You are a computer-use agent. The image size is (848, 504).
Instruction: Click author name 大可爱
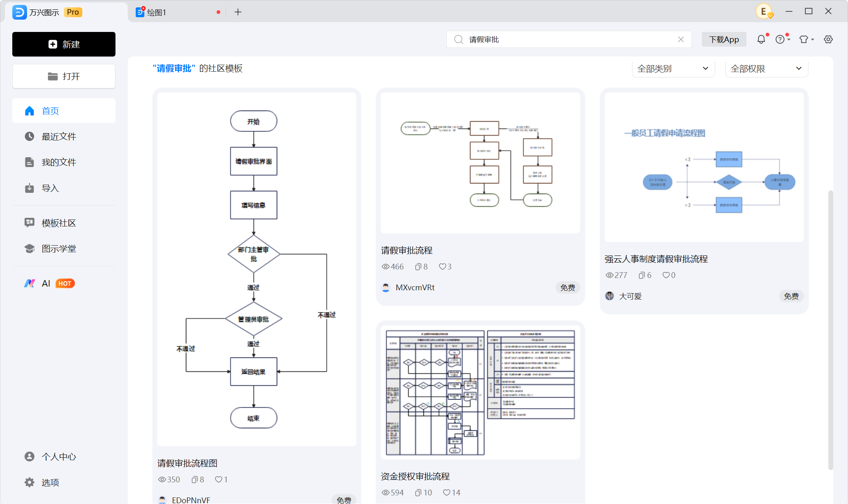pos(630,296)
